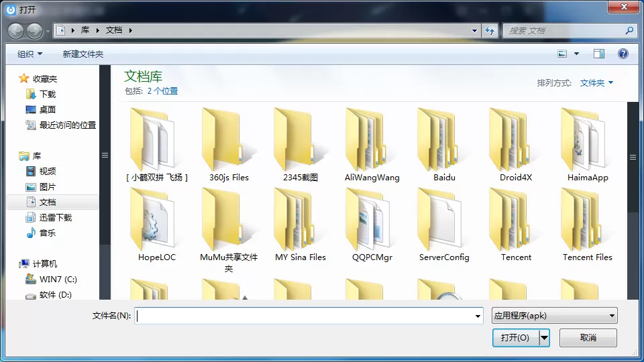Select the Tencent Files folder
The height and width of the screenshot is (362, 644).
588,225
